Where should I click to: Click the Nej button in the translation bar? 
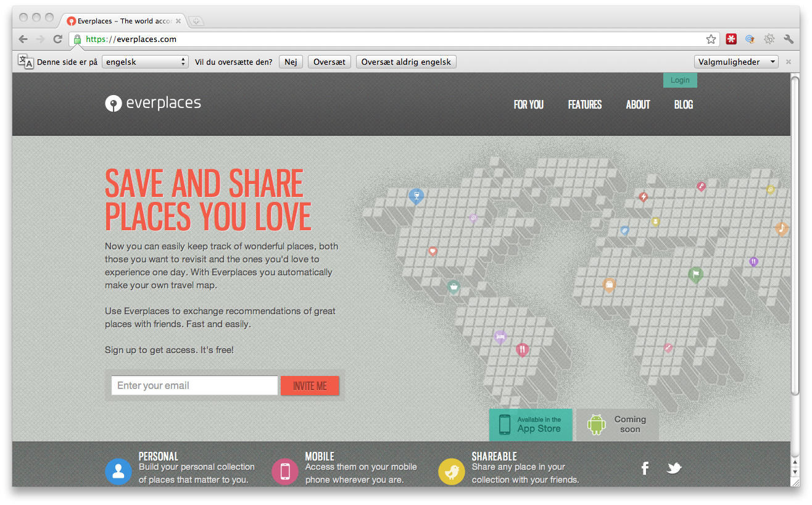291,62
